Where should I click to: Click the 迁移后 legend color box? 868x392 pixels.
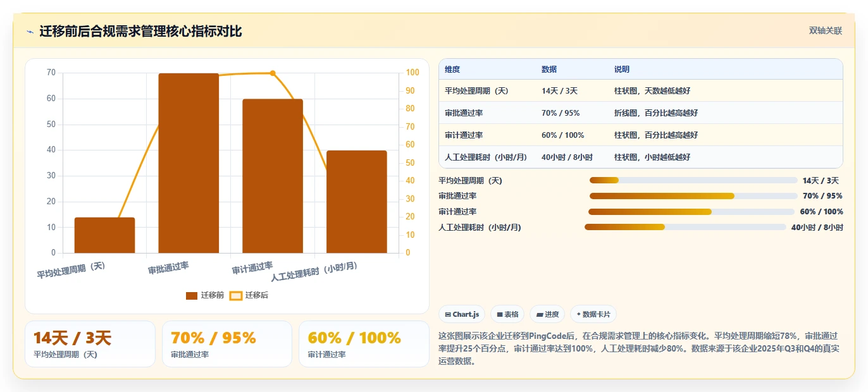pyautogui.click(x=235, y=295)
